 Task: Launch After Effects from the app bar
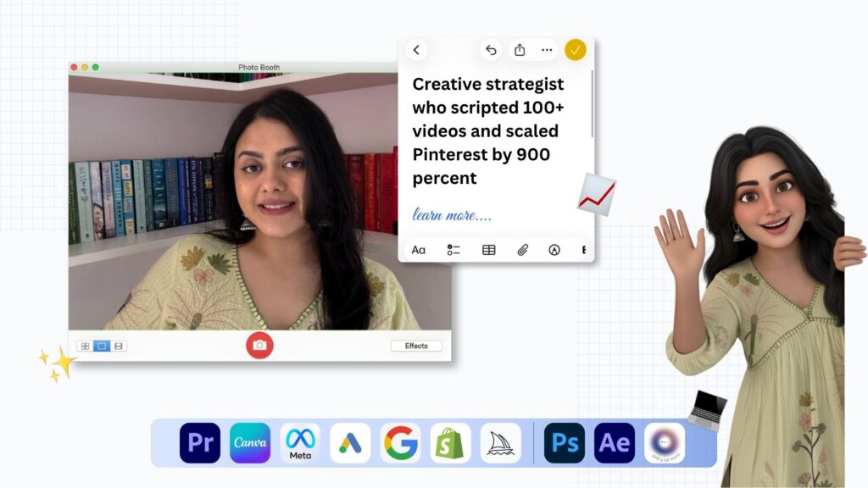tap(614, 442)
